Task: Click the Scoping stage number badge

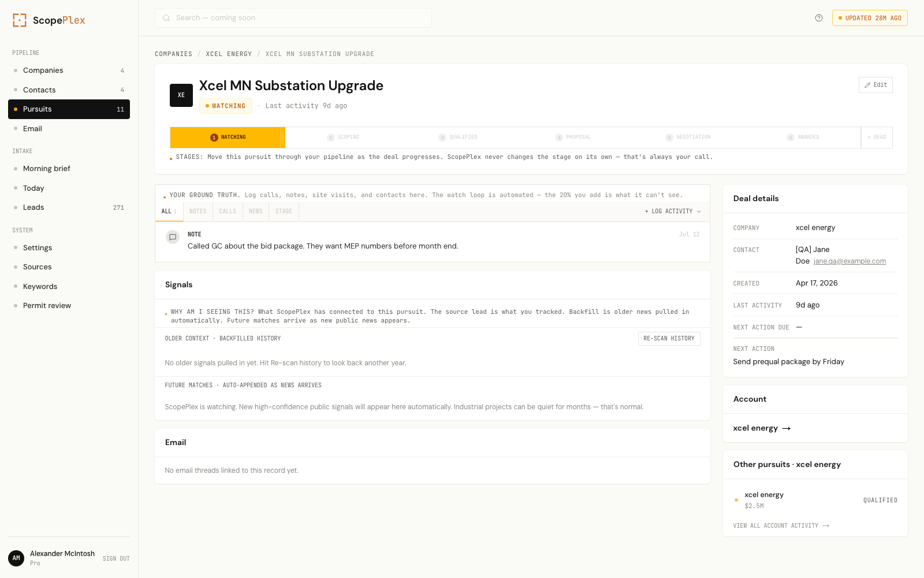Action: tap(331, 138)
